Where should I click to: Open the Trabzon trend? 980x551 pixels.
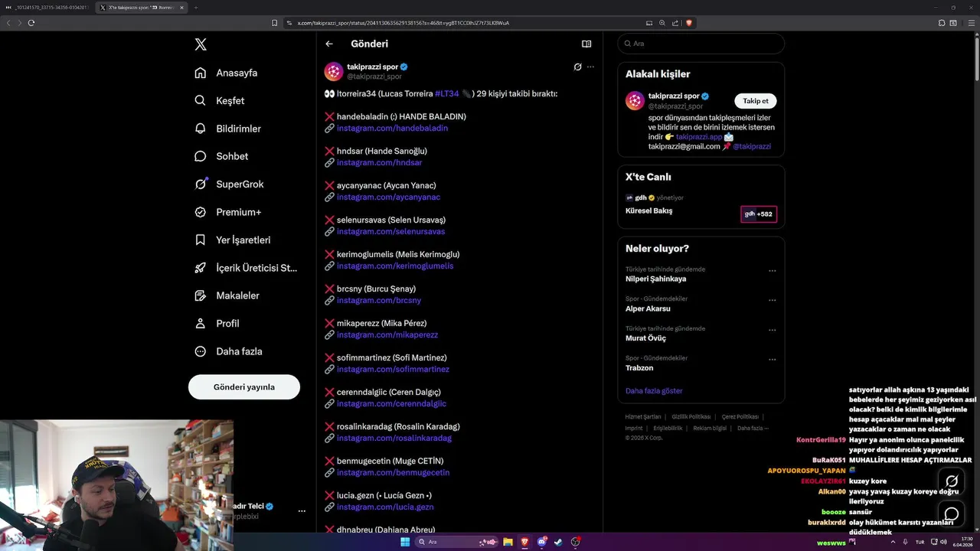click(x=639, y=368)
